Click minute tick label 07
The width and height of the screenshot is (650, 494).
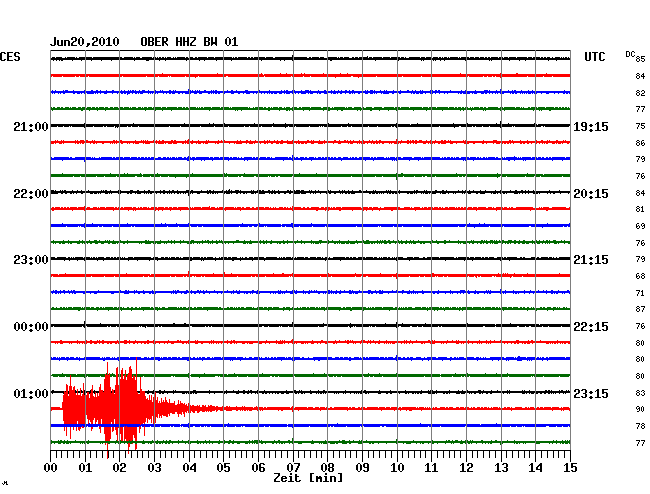point(293,467)
